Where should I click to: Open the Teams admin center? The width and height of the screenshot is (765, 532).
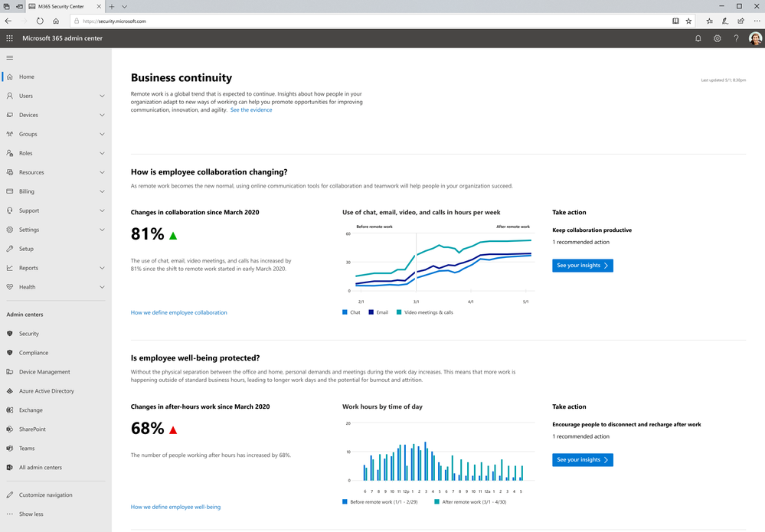[27, 449]
